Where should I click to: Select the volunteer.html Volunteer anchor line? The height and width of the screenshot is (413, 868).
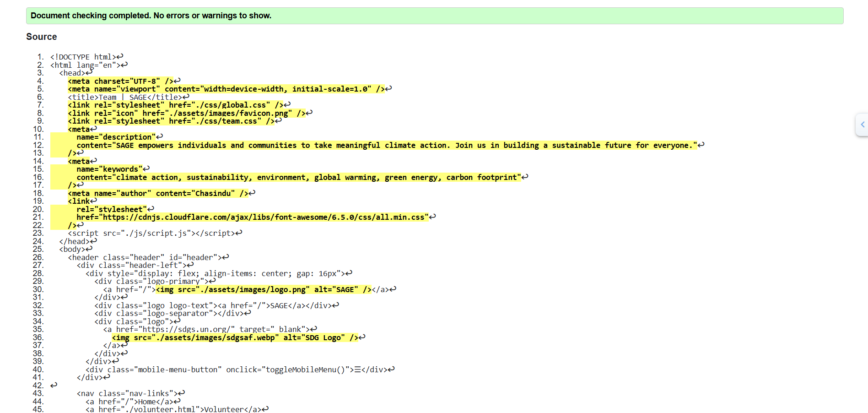(177, 409)
